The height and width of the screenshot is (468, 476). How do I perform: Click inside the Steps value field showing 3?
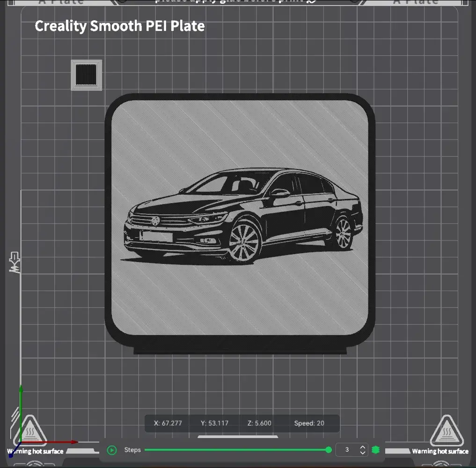[347, 450]
